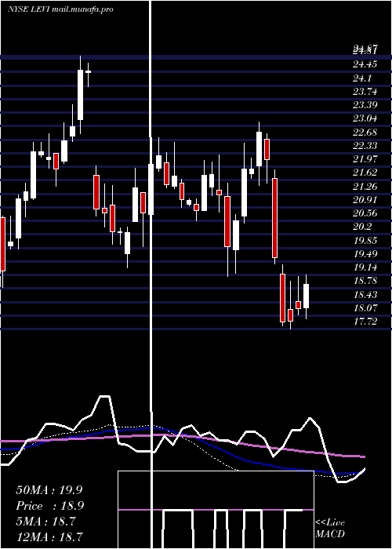This screenshot has height=549, width=392.
Task: Click the 21.62 price axis label
Action: click(x=365, y=173)
